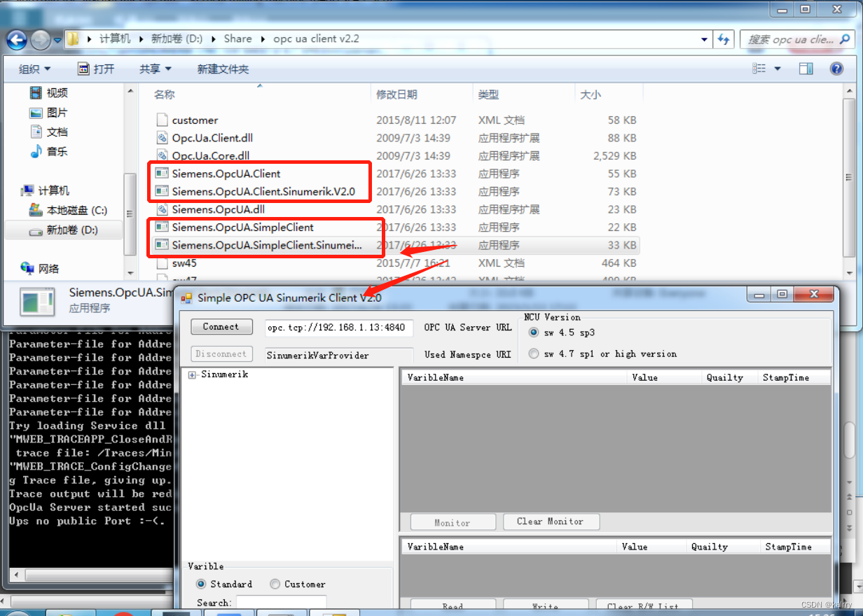Select Network (网络) in navigation pane
Screen dimensions: 863x616
pyautogui.click(x=41, y=268)
